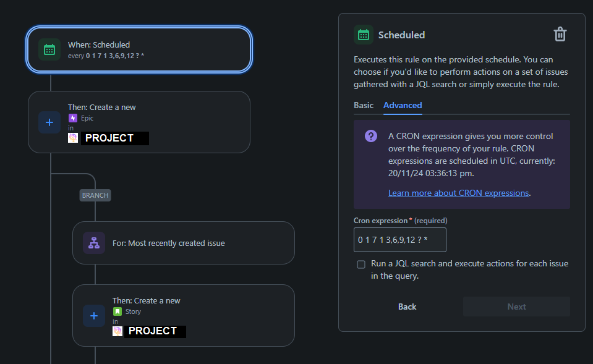Click the calendar icon on the Scheduled trigger node
The height and width of the screenshot is (364, 593).
pyautogui.click(x=49, y=49)
